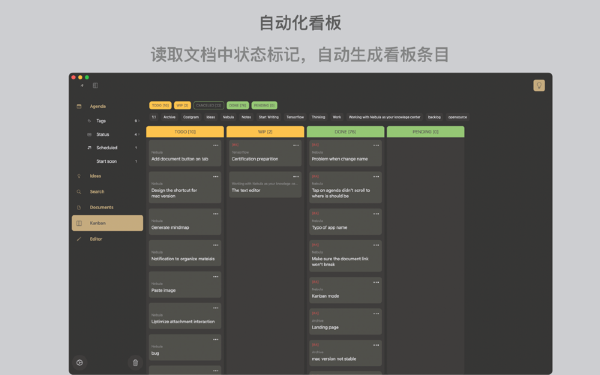
Task: Filter by the backlog tag
Action: tap(434, 117)
